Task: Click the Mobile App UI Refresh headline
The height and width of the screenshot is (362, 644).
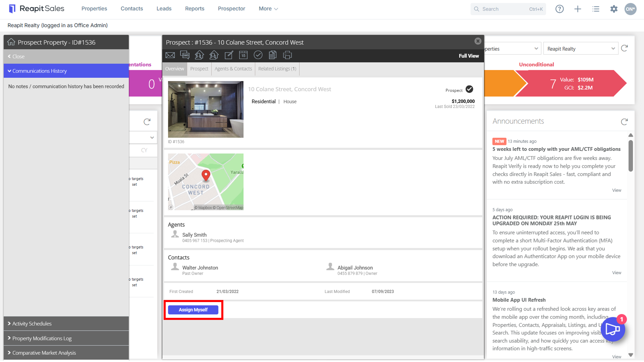Action: coord(519,300)
